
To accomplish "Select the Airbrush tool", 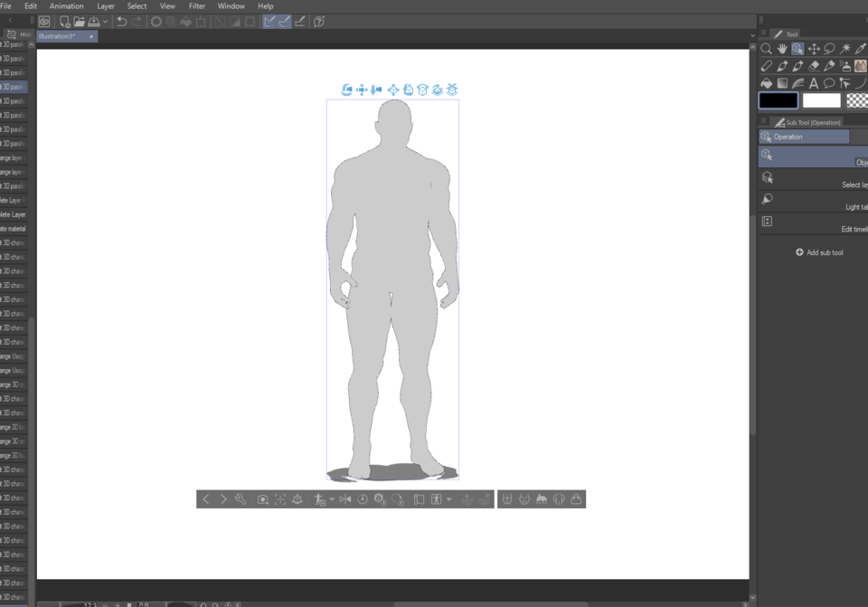I will (x=844, y=65).
